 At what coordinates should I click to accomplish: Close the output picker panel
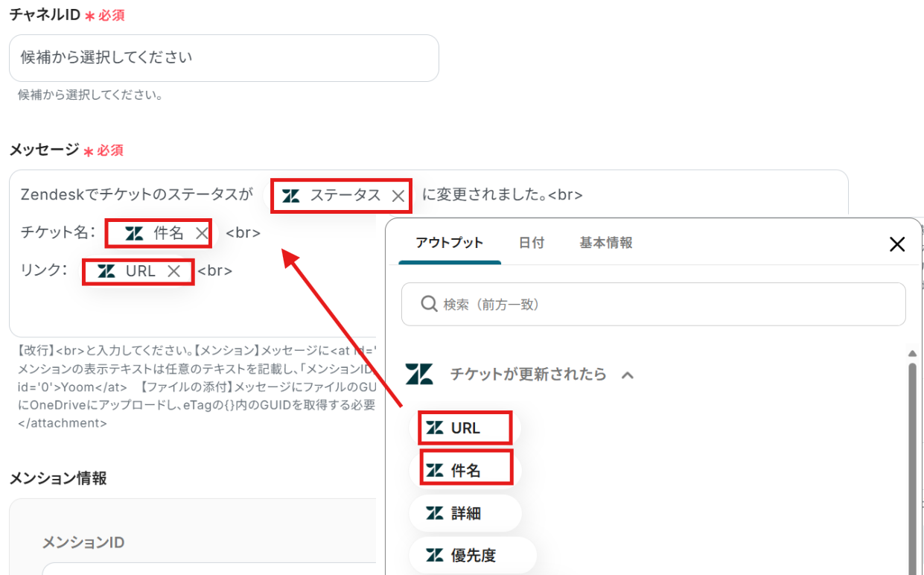(897, 244)
